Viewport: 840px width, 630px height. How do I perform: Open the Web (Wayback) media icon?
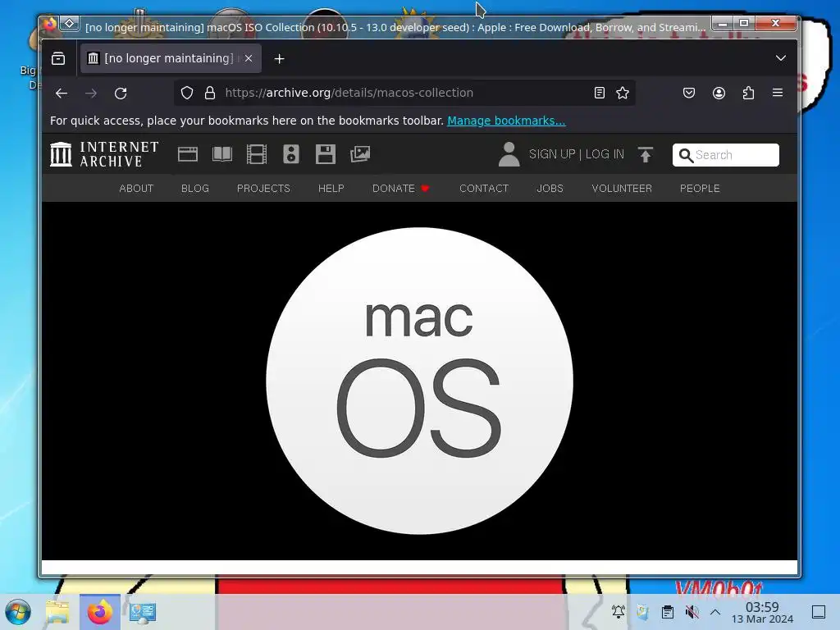tap(188, 154)
